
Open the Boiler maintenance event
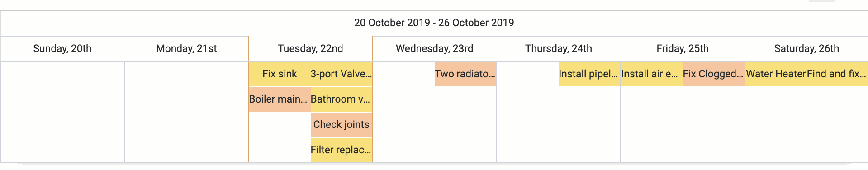(x=280, y=99)
